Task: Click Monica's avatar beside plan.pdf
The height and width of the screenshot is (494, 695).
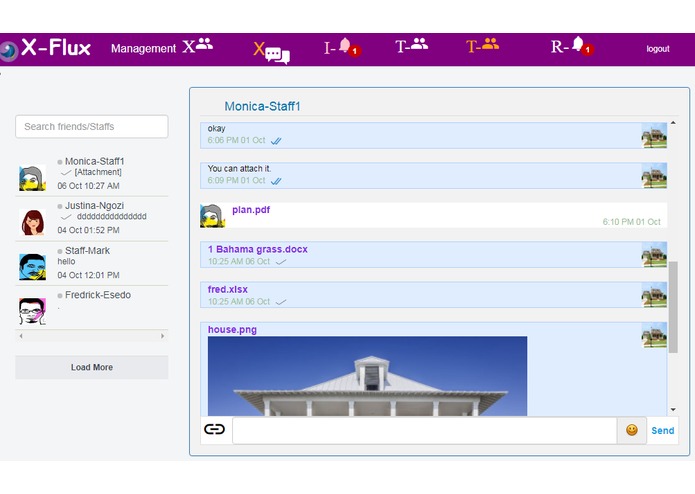Action: click(x=212, y=216)
